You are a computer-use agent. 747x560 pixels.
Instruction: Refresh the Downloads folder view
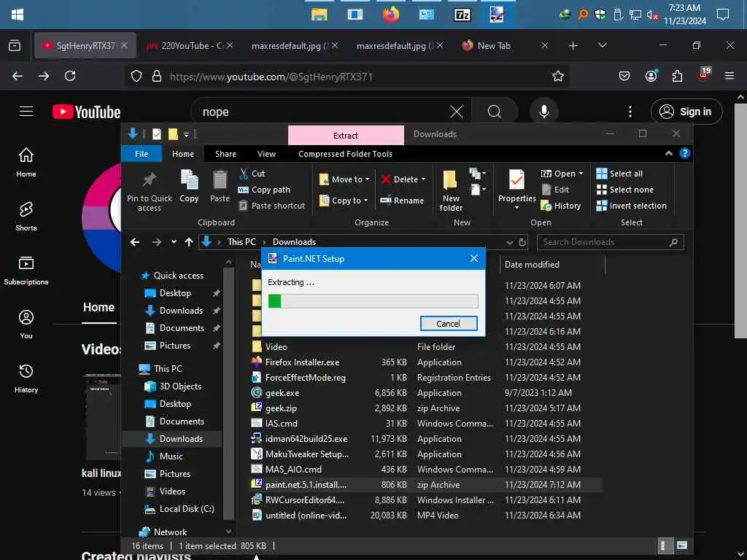(x=522, y=242)
